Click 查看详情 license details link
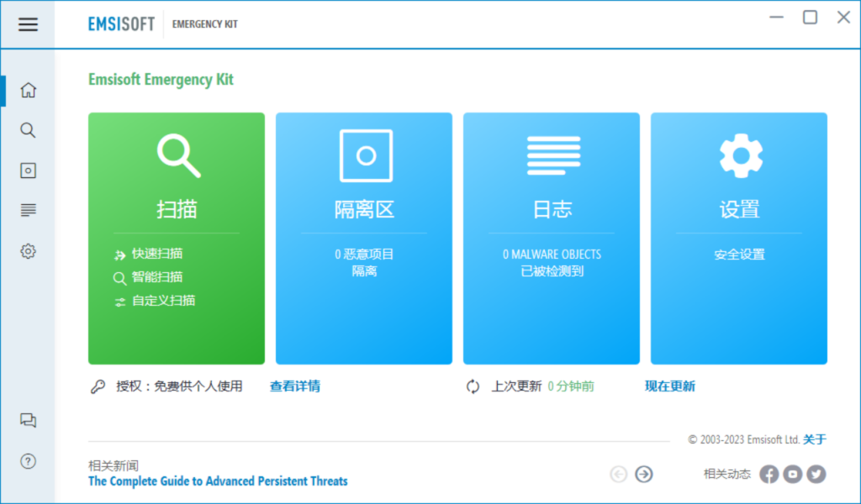The width and height of the screenshot is (861, 504). [294, 386]
